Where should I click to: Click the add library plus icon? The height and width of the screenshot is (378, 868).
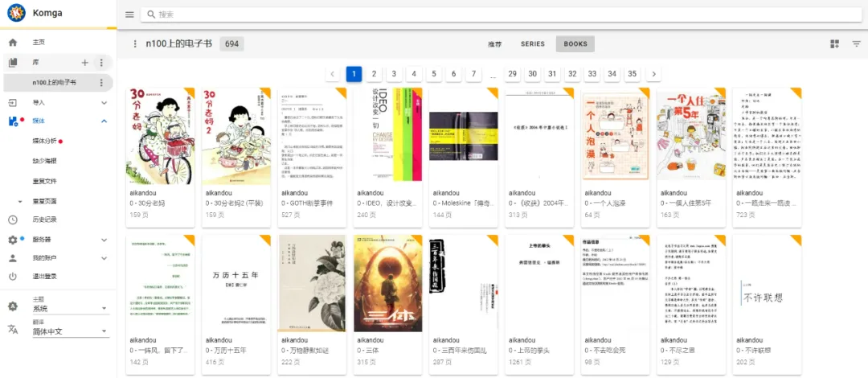85,62
